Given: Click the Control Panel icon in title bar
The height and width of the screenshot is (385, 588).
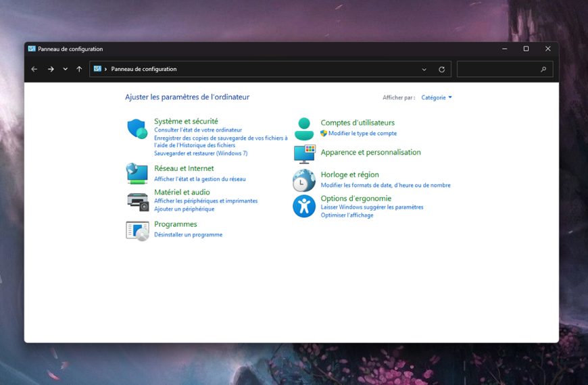Looking at the screenshot, I should tap(32, 49).
